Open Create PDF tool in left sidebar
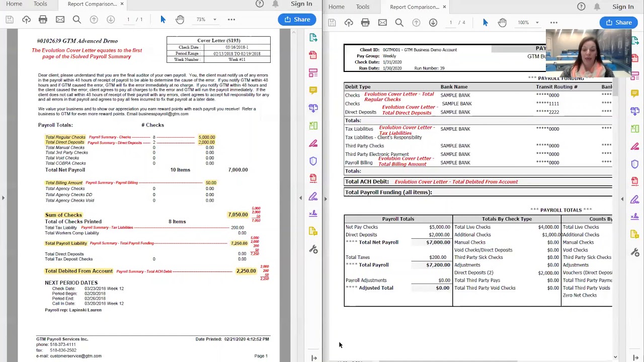This screenshot has height=362, width=644. click(313, 55)
